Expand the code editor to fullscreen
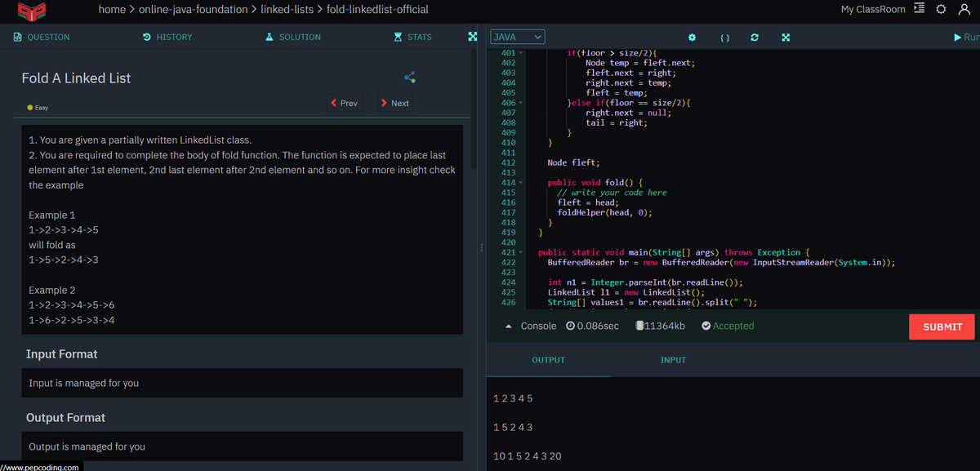Image resolution: width=980 pixels, height=471 pixels. click(786, 38)
